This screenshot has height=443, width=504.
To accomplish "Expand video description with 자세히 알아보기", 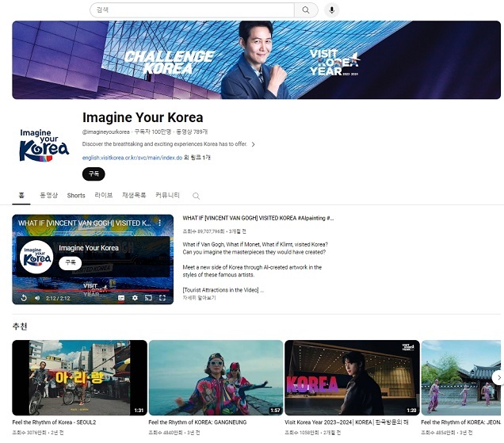I will tap(199, 298).
